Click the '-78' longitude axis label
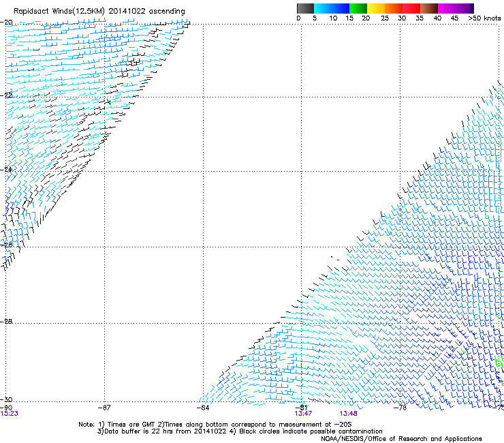Image resolution: width=504 pixels, height=443 pixels. pyautogui.click(x=400, y=408)
